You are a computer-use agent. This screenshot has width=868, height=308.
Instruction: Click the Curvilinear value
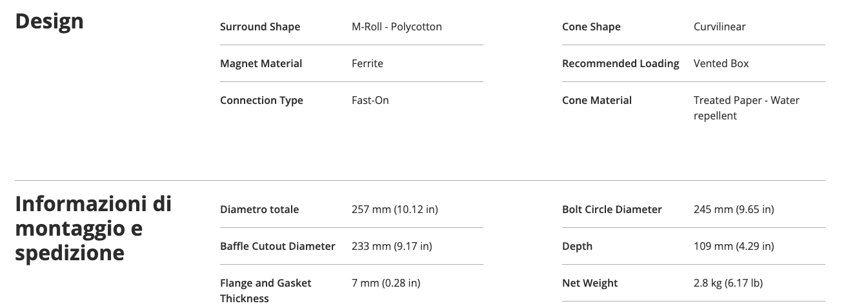tap(720, 26)
